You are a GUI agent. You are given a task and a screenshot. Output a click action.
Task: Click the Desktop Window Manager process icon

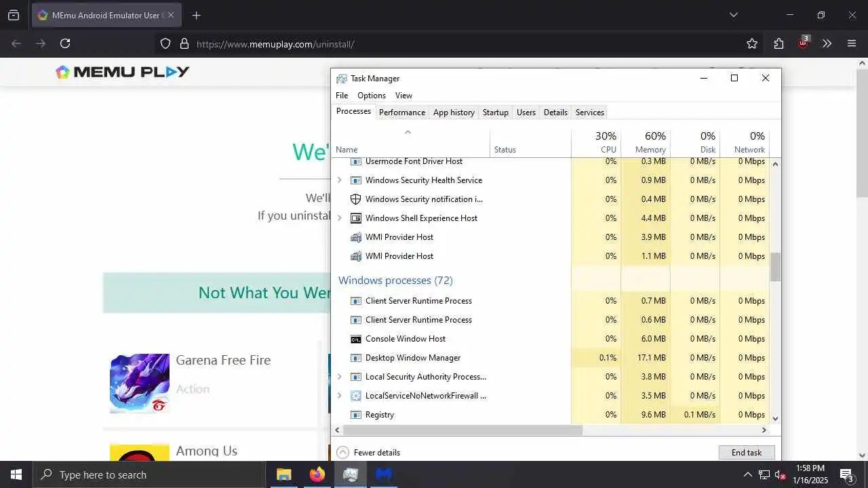(355, 358)
